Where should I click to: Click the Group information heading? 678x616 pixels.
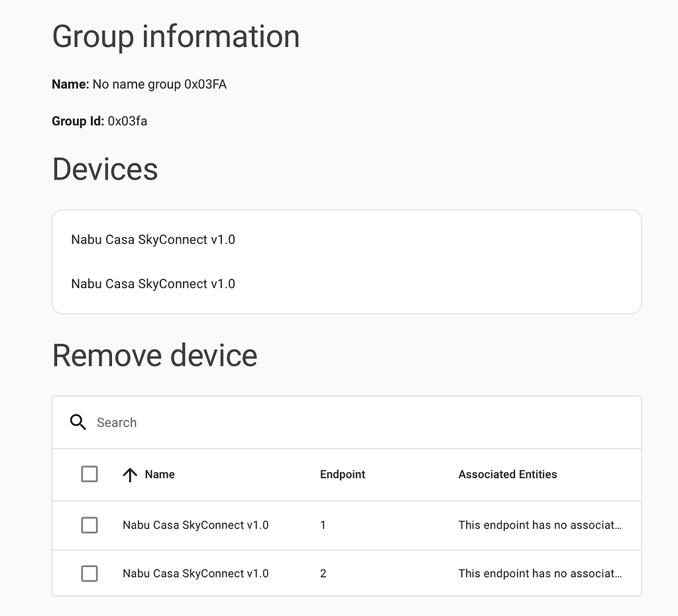pyautogui.click(x=176, y=36)
